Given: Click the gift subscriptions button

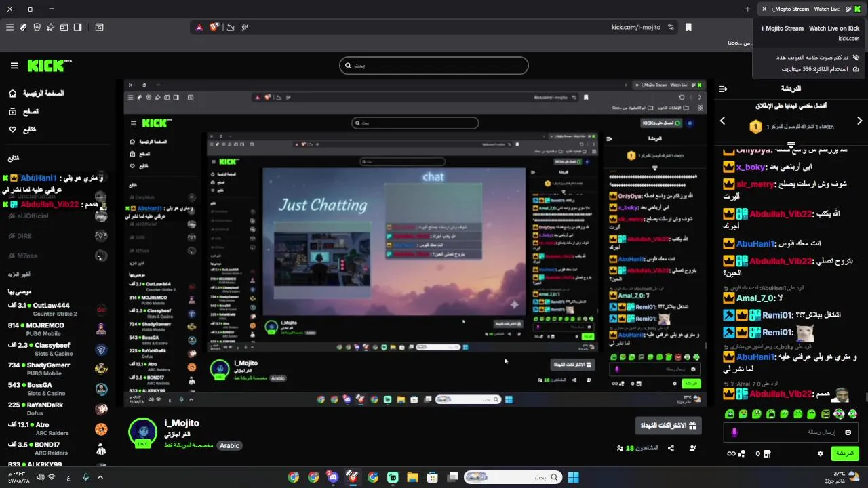Looking at the screenshot, I should pyautogui.click(x=669, y=426).
